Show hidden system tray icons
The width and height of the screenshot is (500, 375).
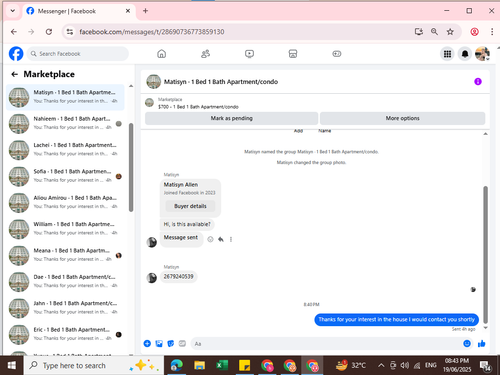coord(381,366)
